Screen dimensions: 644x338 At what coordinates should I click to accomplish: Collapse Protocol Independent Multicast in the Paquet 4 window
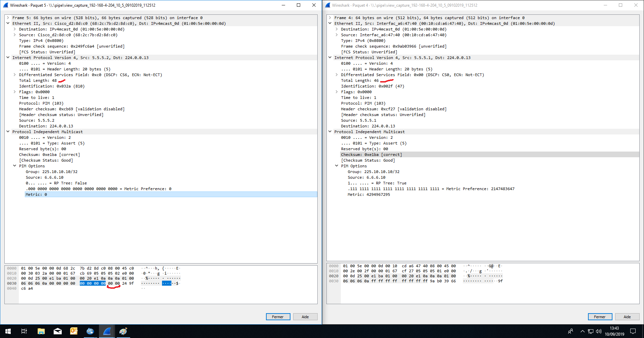330,132
